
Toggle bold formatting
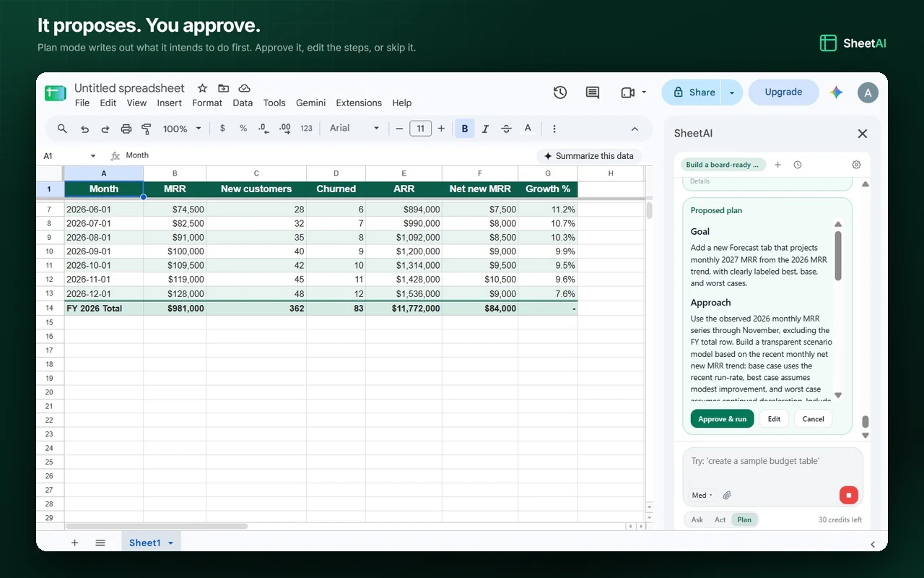pyautogui.click(x=465, y=129)
